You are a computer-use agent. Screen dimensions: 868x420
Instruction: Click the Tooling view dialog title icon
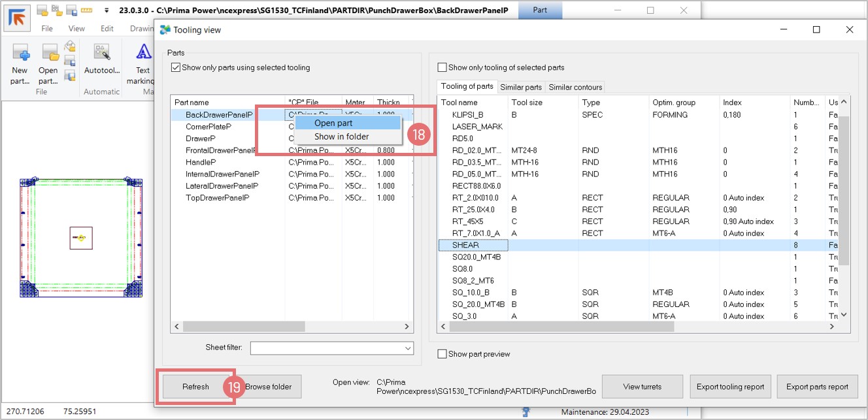164,29
